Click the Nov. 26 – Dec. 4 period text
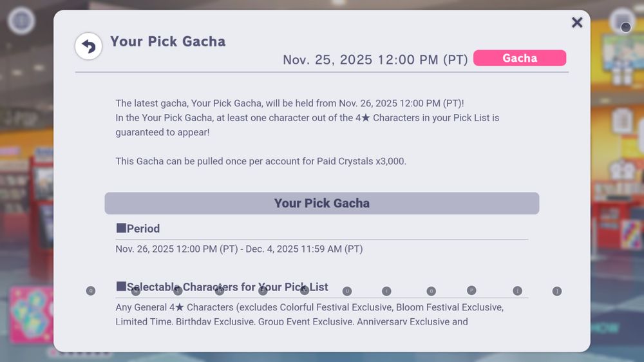The image size is (644, 362). [239, 249]
